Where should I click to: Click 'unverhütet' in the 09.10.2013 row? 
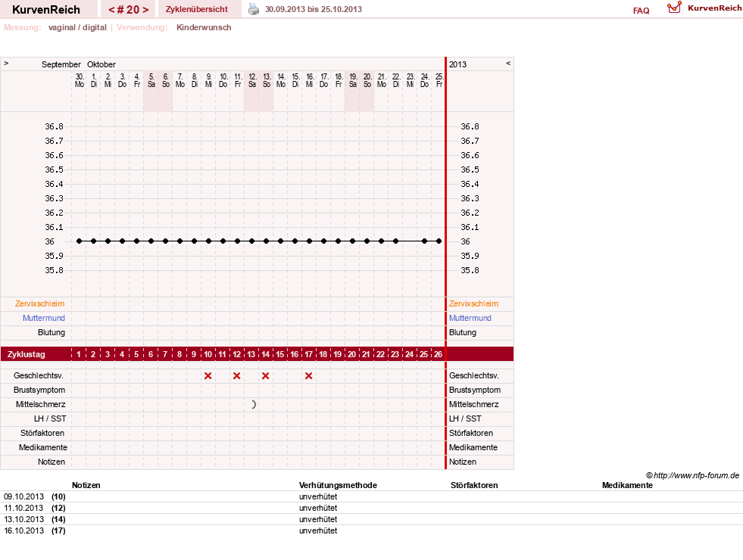coord(318,496)
